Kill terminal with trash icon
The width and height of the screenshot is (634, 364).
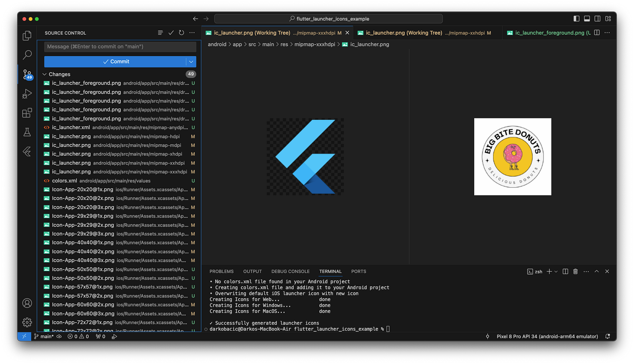576,271
